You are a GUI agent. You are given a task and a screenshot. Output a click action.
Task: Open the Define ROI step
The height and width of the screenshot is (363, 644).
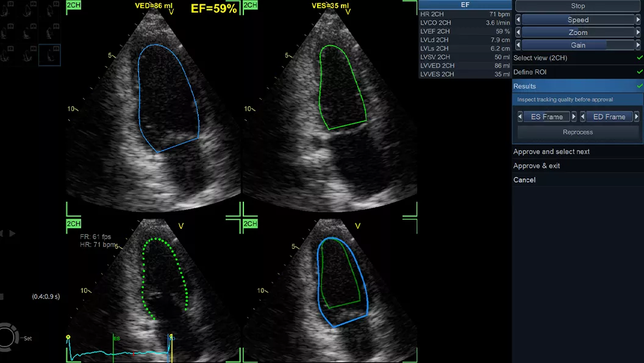coord(578,72)
